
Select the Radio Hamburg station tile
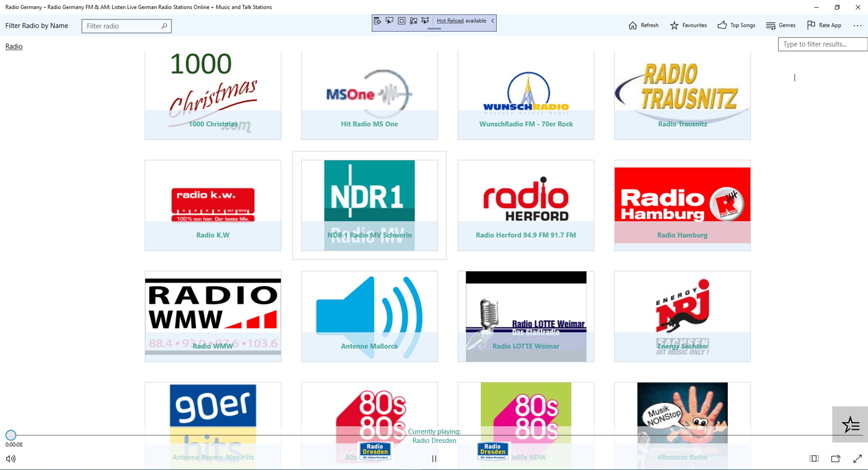[x=682, y=205]
